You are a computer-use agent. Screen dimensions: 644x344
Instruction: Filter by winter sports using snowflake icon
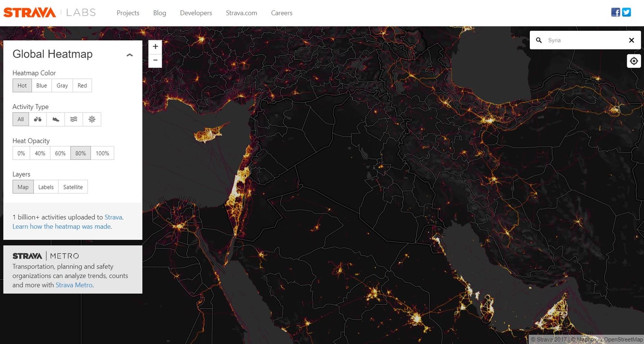point(92,119)
